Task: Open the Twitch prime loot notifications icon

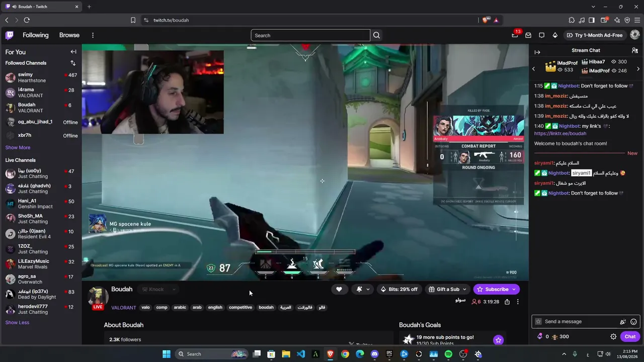Action: [x=515, y=35]
